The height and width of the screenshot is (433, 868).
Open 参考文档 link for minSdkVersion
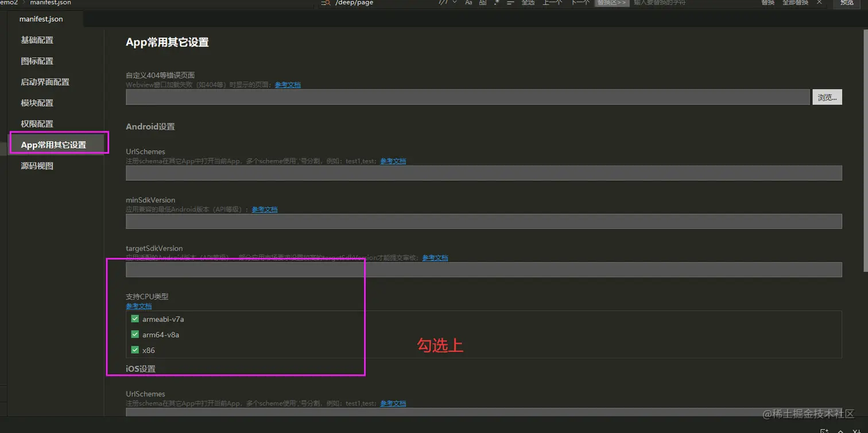(265, 209)
